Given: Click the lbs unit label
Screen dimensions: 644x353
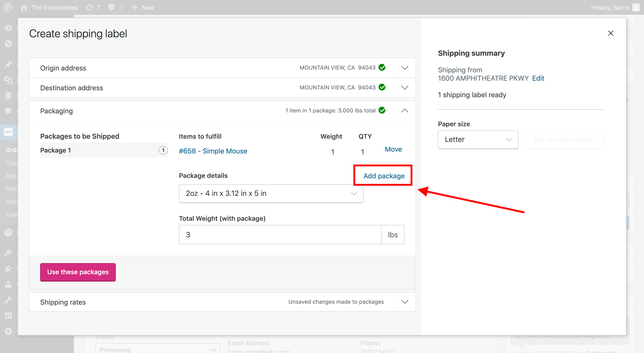Looking at the screenshot, I should pos(393,235).
